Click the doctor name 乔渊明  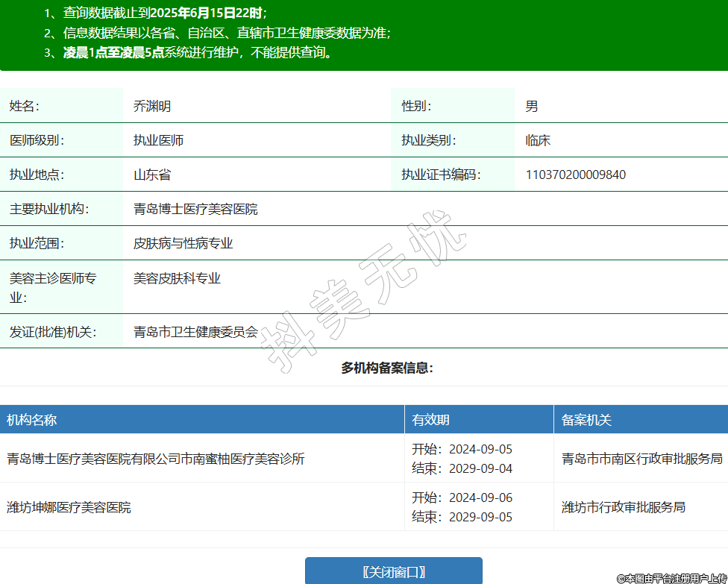click(152, 106)
